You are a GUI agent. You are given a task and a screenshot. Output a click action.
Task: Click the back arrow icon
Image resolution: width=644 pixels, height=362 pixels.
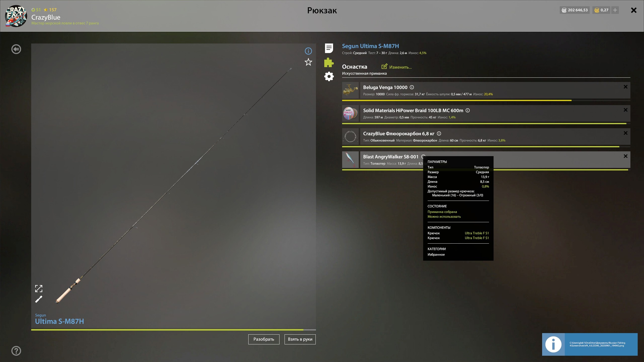coord(16,49)
